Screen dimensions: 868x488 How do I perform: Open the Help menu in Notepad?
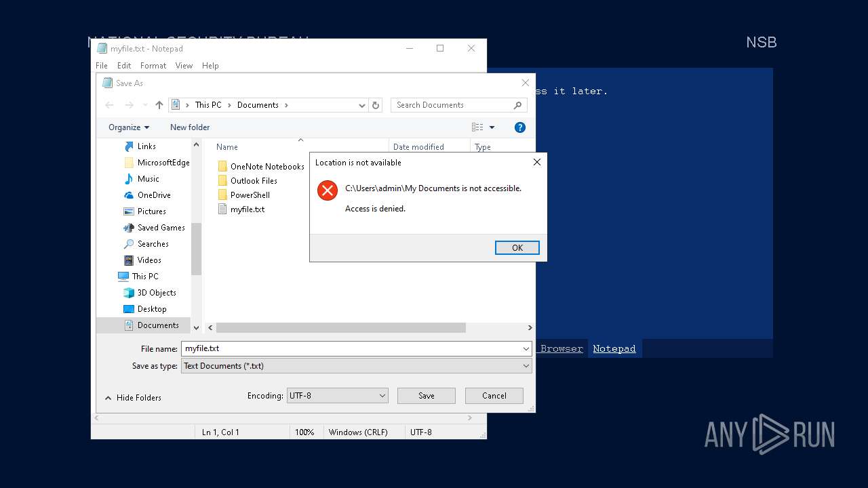210,66
